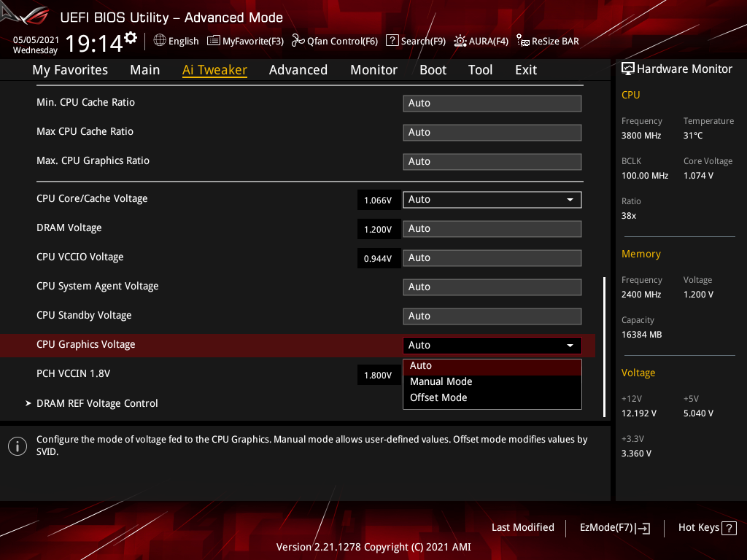
Task: Open AURA(F4) settings
Action: (x=488, y=41)
